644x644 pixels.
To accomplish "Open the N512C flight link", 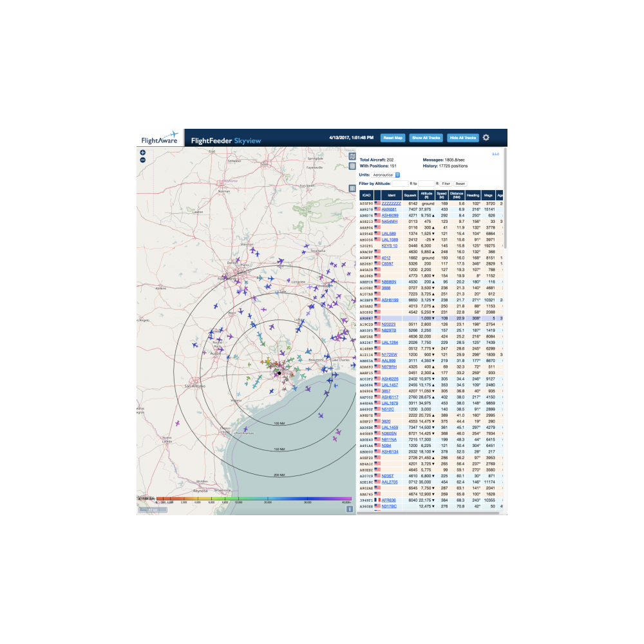I will click(388, 409).
